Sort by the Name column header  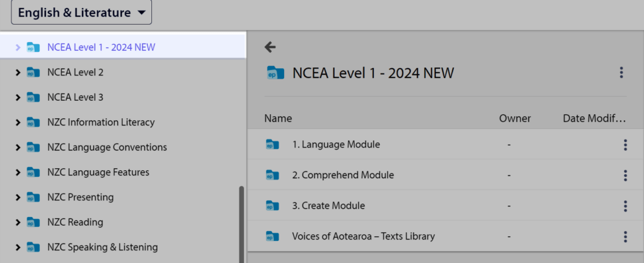click(278, 119)
